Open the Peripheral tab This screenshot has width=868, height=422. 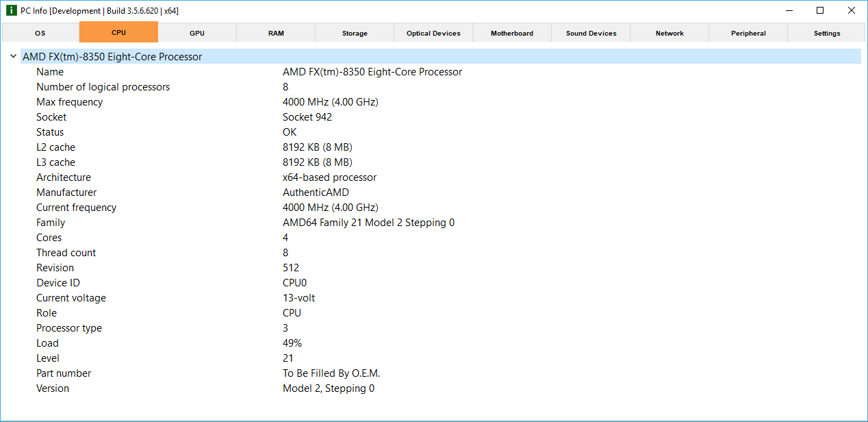(748, 33)
